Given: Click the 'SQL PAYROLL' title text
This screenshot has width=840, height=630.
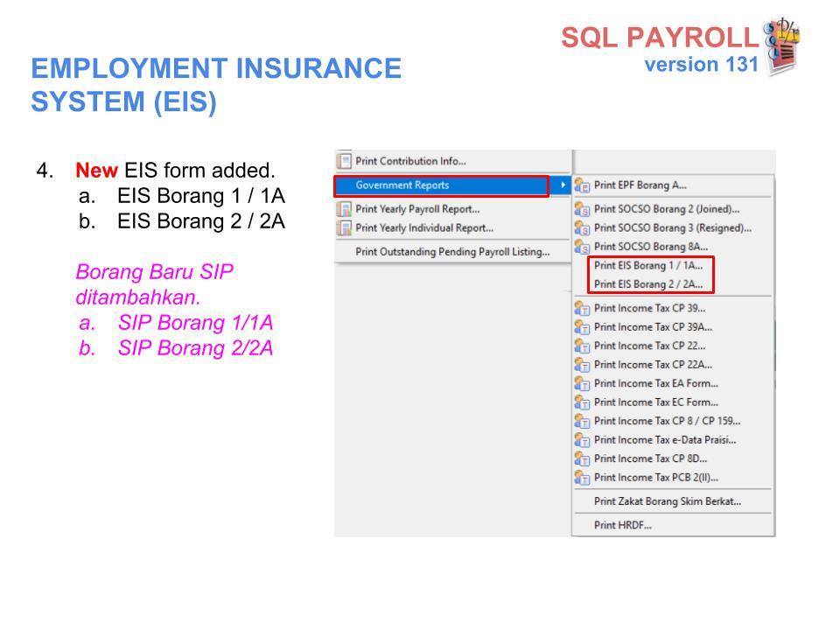Looking at the screenshot, I should click(x=660, y=38).
